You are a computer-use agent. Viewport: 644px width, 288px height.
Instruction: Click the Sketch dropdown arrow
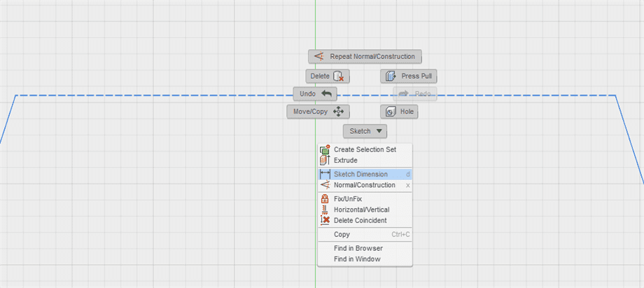pos(379,131)
